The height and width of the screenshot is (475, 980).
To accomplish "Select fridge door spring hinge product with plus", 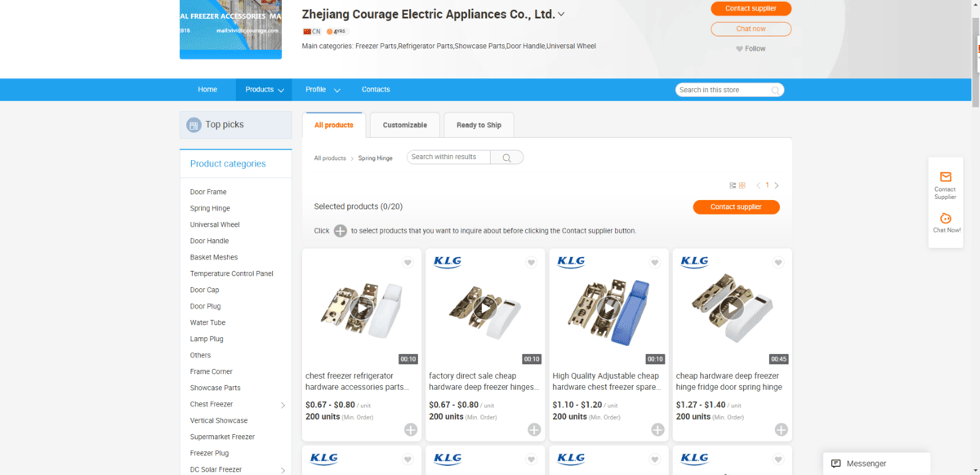I will click(x=782, y=429).
